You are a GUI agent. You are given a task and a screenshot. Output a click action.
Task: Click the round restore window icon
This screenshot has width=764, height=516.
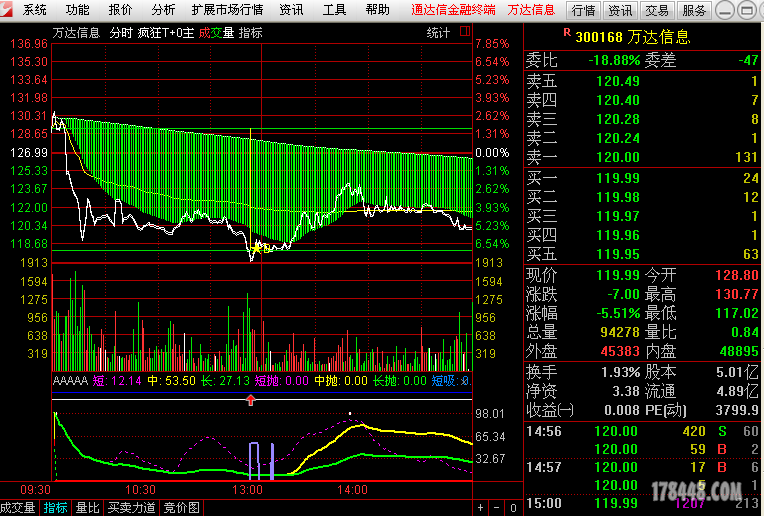pos(746,10)
